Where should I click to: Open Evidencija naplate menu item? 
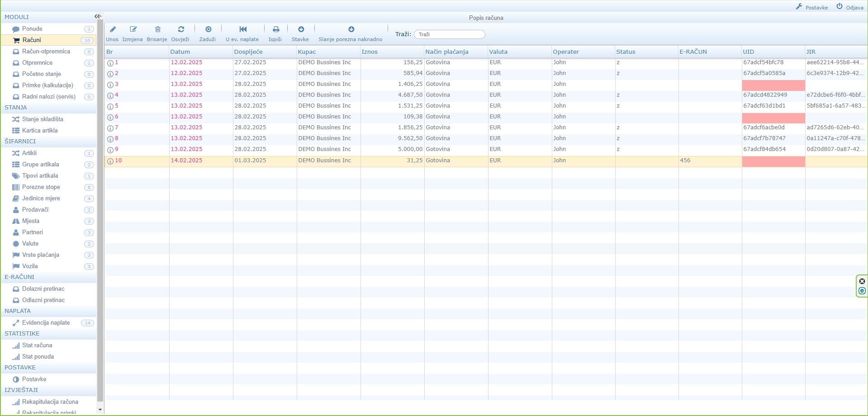(x=46, y=323)
